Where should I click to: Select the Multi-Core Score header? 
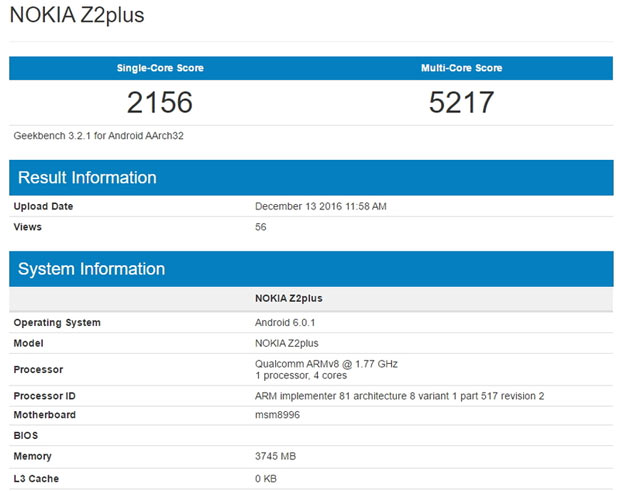(461, 68)
